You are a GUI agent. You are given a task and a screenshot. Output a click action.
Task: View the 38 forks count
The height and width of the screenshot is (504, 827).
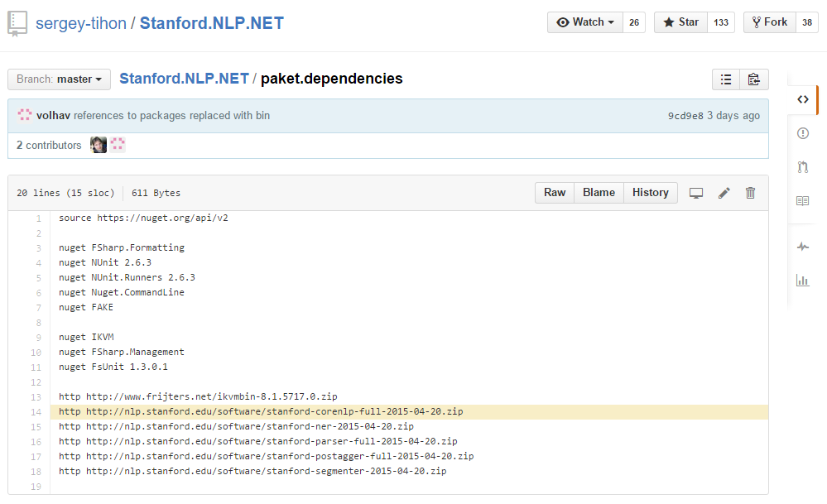coord(807,22)
